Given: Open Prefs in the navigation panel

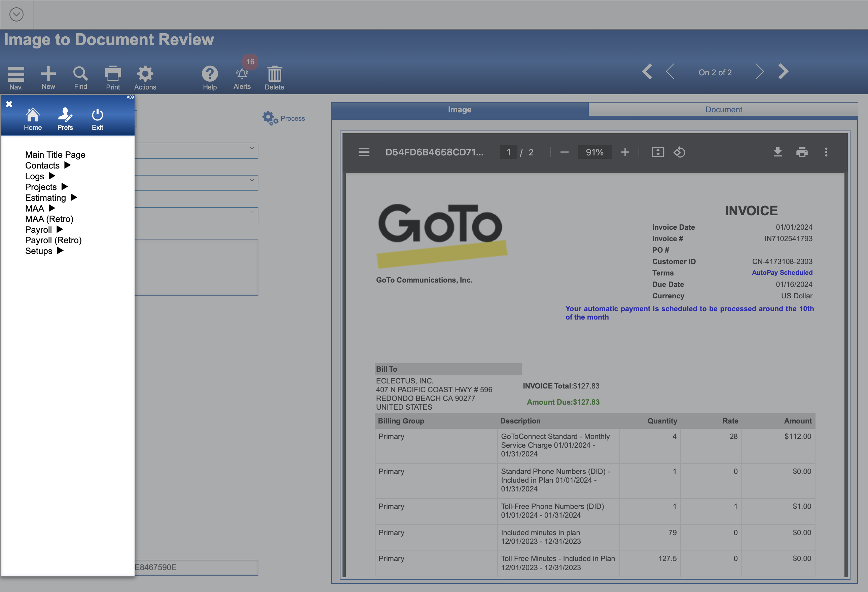Looking at the screenshot, I should coord(65,119).
